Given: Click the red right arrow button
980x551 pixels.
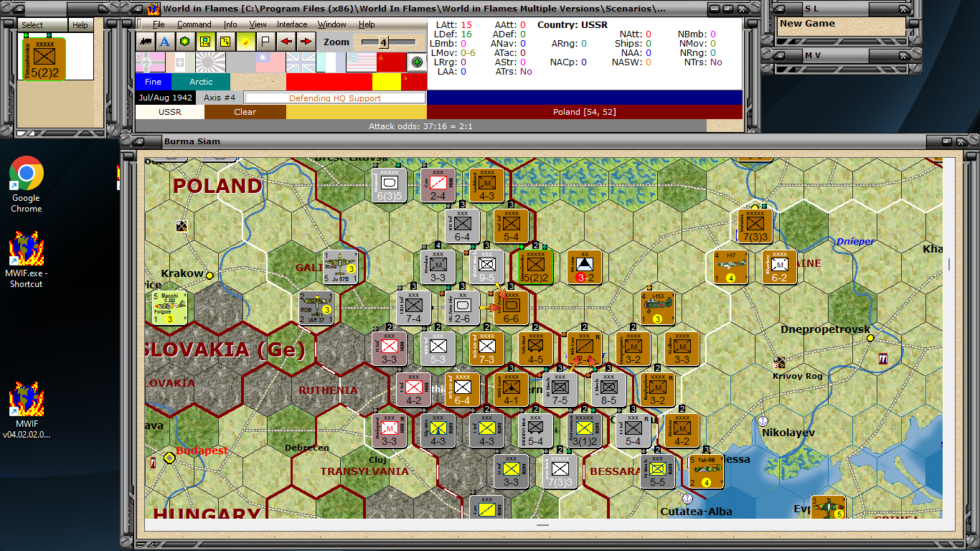Looking at the screenshot, I should point(306,42).
